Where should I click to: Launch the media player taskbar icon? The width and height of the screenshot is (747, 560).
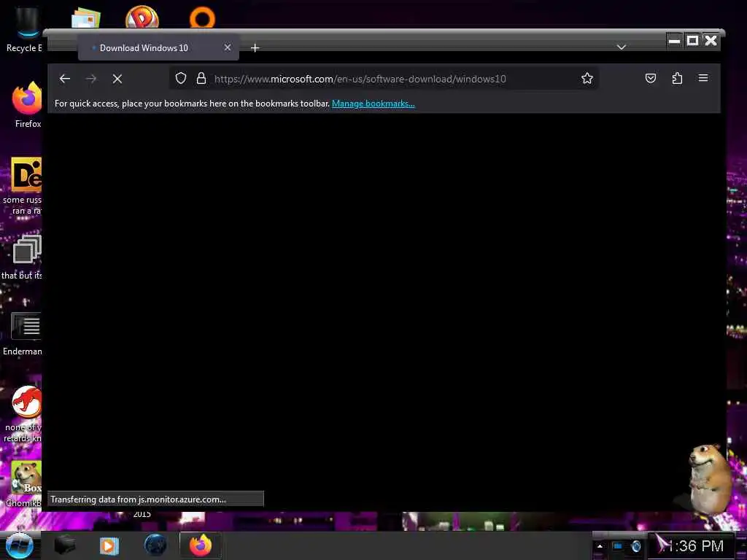[x=109, y=545]
